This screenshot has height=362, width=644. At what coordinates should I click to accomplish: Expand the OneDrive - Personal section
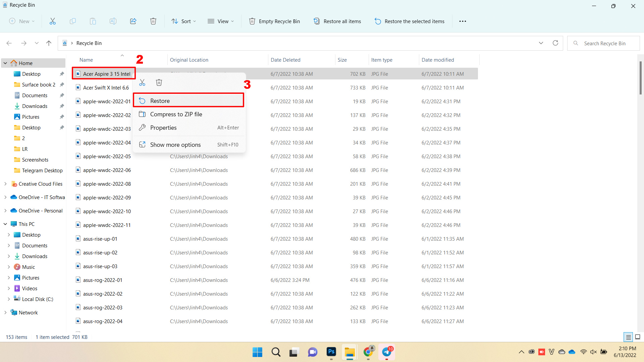tap(5, 210)
